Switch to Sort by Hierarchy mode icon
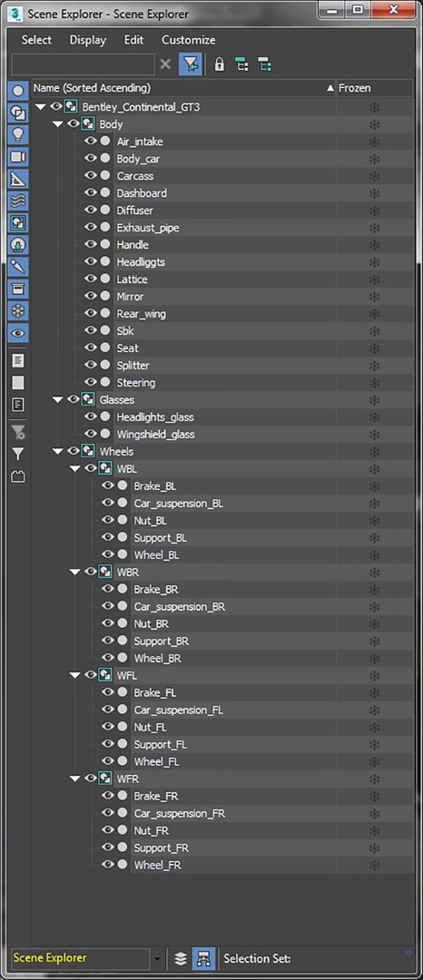The height and width of the screenshot is (980, 423). click(203, 958)
